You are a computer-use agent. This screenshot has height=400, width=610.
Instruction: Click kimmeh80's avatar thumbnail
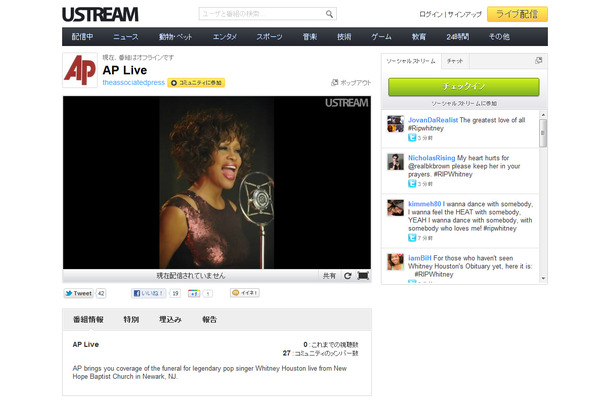[x=396, y=208]
